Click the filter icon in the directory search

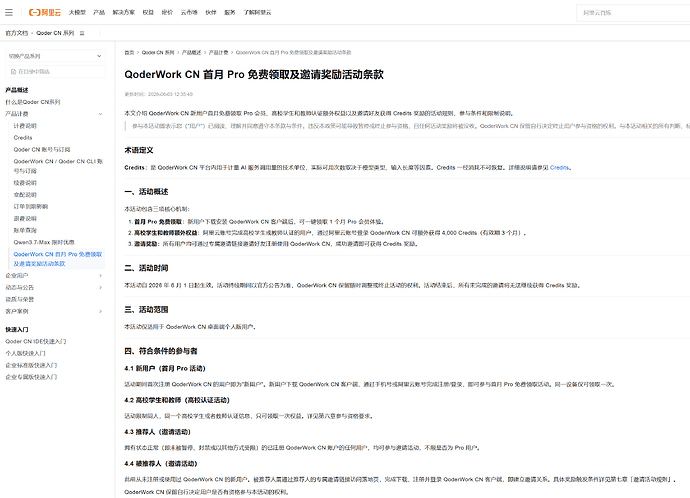(x=13, y=72)
